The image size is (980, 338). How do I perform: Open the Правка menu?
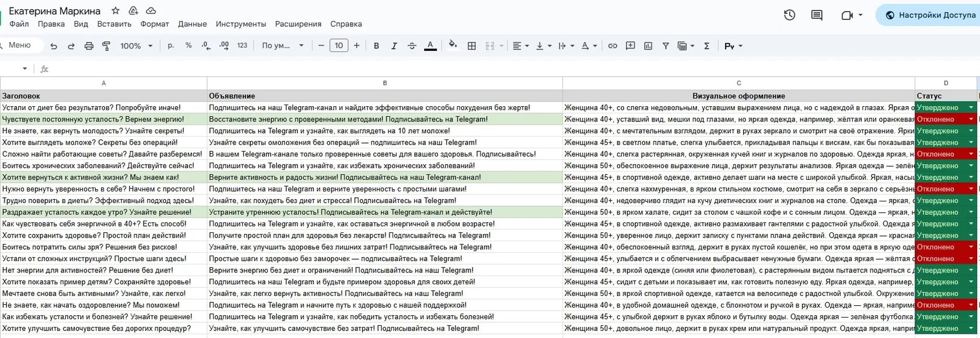[x=51, y=24]
